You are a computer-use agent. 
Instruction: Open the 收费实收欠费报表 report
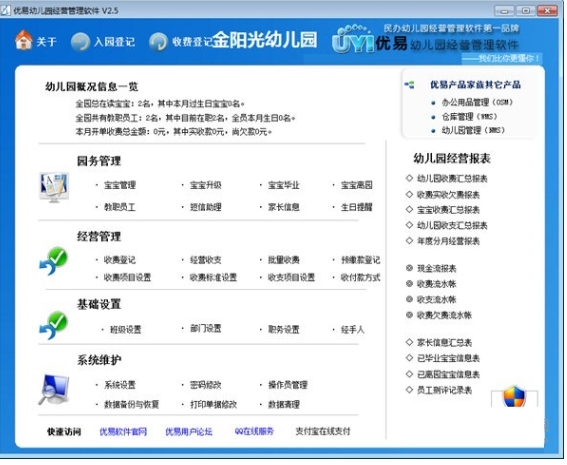448,195
